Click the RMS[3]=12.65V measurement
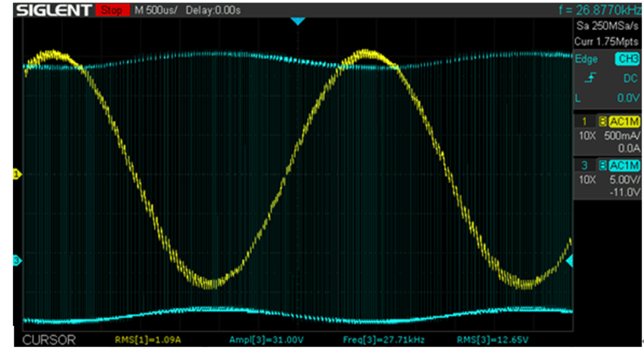The width and height of the screenshot is (644, 348). [493, 340]
